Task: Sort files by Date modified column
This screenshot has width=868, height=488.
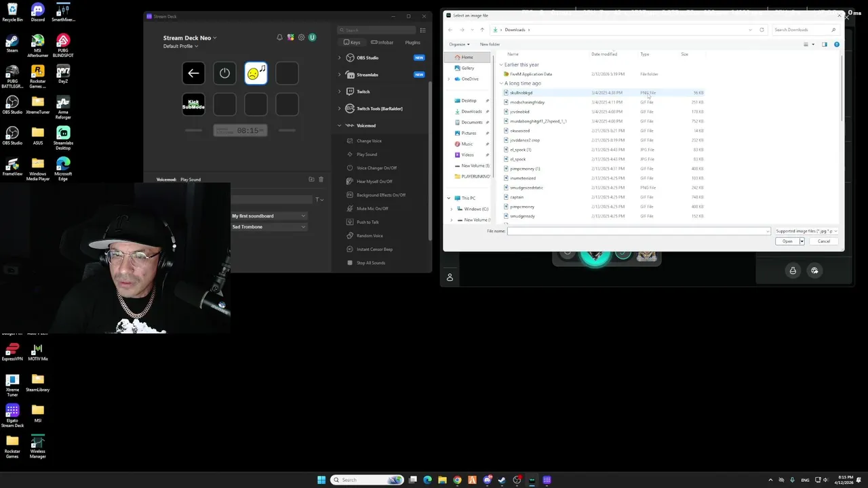Action: [604, 54]
